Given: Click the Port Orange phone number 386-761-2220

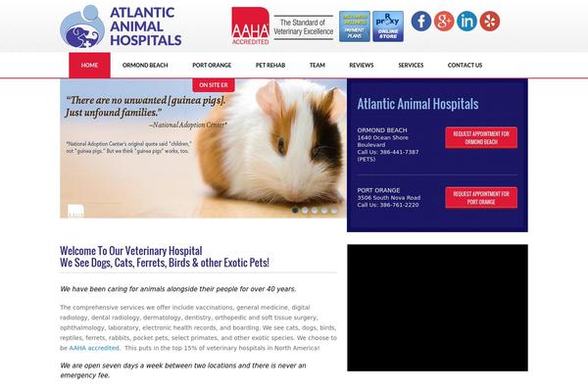Looking at the screenshot, I should point(399,205).
